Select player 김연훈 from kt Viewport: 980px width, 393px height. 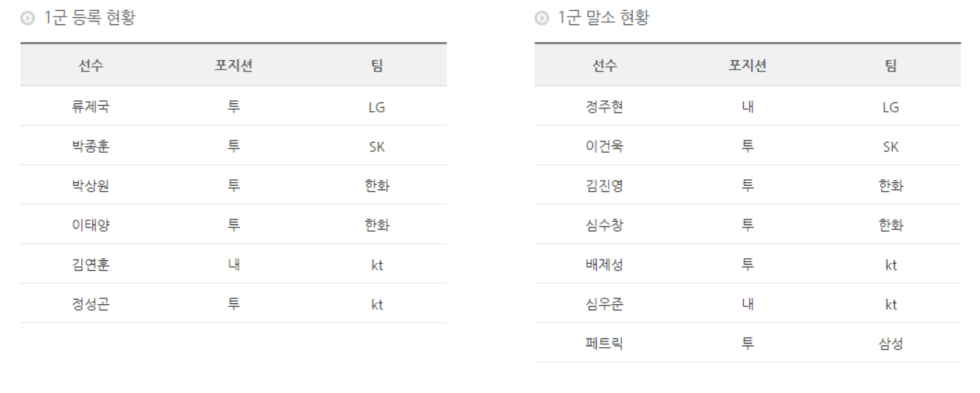pyautogui.click(x=90, y=265)
